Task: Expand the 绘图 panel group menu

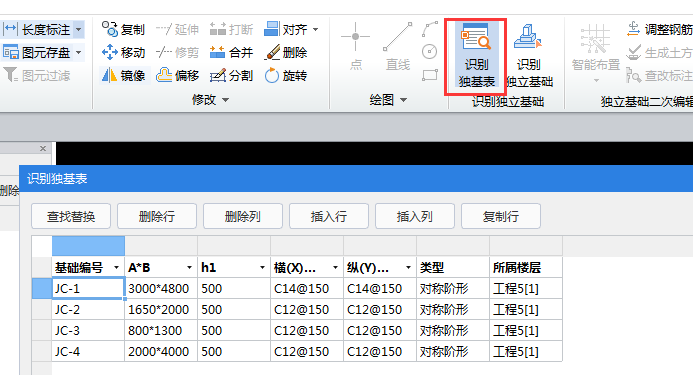Action: click(388, 100)
